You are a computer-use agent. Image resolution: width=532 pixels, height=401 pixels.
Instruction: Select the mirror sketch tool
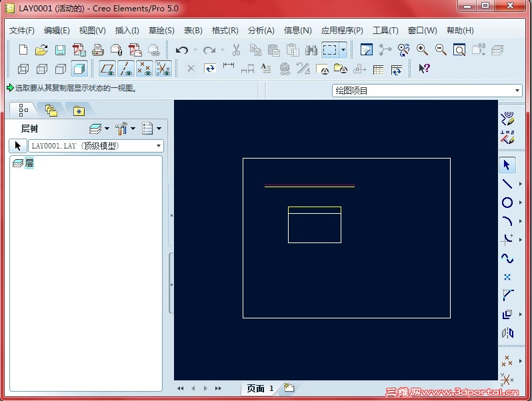tap(507, 333)
